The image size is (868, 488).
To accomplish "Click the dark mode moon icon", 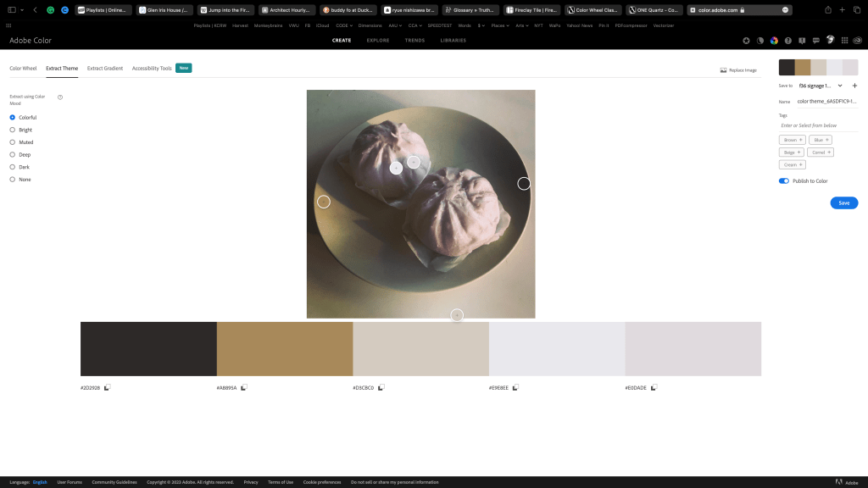I will [x=760, y=41].
